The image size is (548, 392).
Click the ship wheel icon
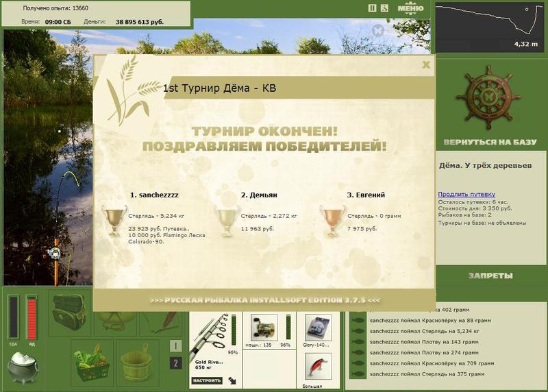coord(488,98)
